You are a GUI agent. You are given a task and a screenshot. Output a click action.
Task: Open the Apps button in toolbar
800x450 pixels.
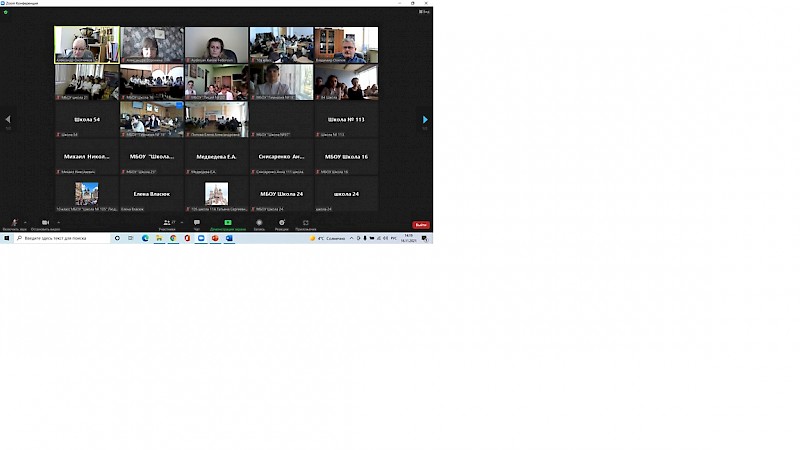(x=306, y=223)
